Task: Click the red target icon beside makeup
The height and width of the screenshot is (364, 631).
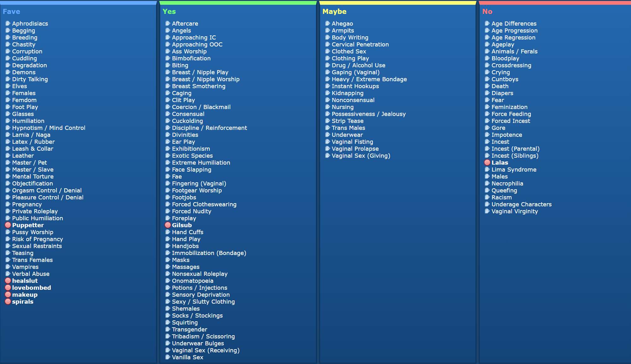Action: coord(8,294)
